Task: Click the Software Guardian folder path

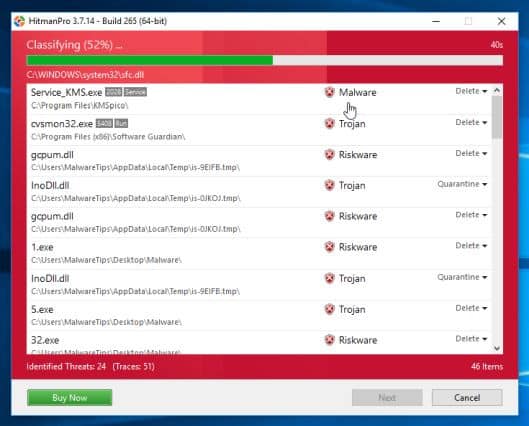Action: [x=108, y=137]
